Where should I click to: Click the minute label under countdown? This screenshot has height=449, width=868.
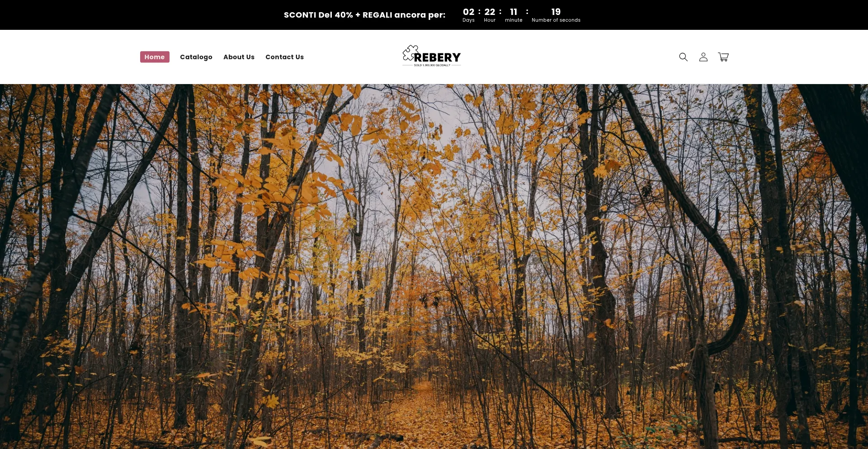[514, 20]
